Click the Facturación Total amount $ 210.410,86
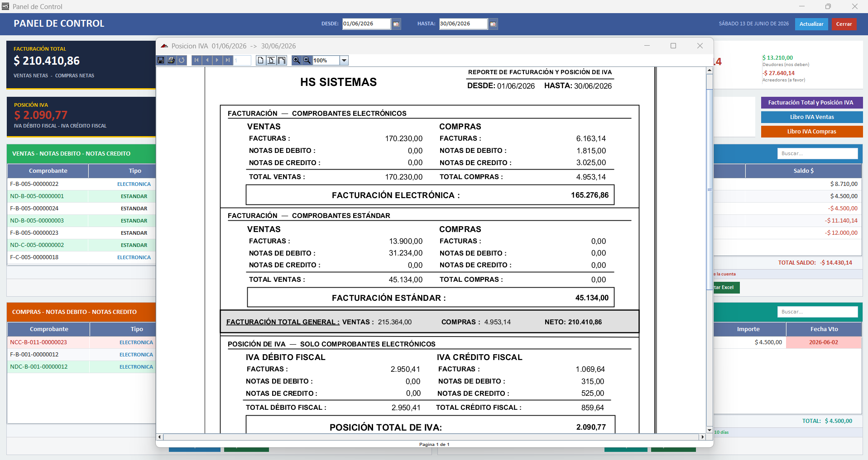The width and height of the screenshot is (868, 460). [x=47, y=61]
